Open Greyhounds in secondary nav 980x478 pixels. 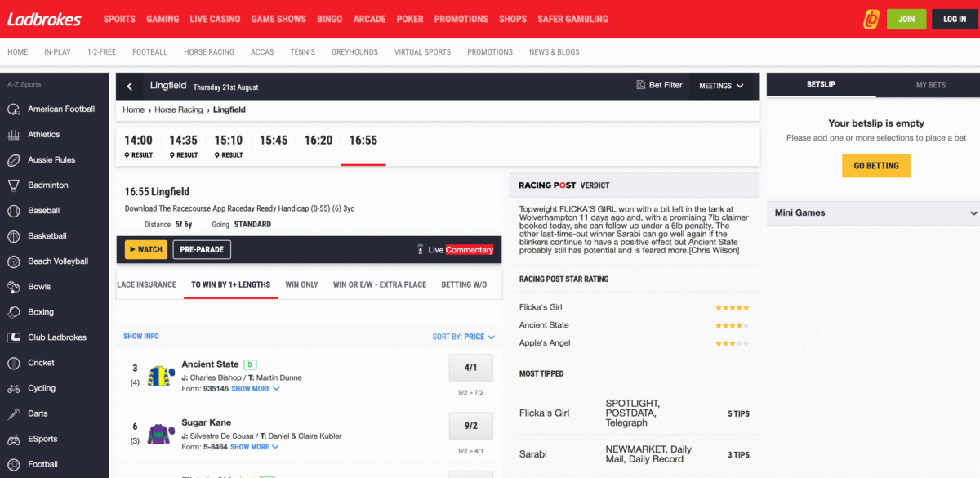point(354,52)
